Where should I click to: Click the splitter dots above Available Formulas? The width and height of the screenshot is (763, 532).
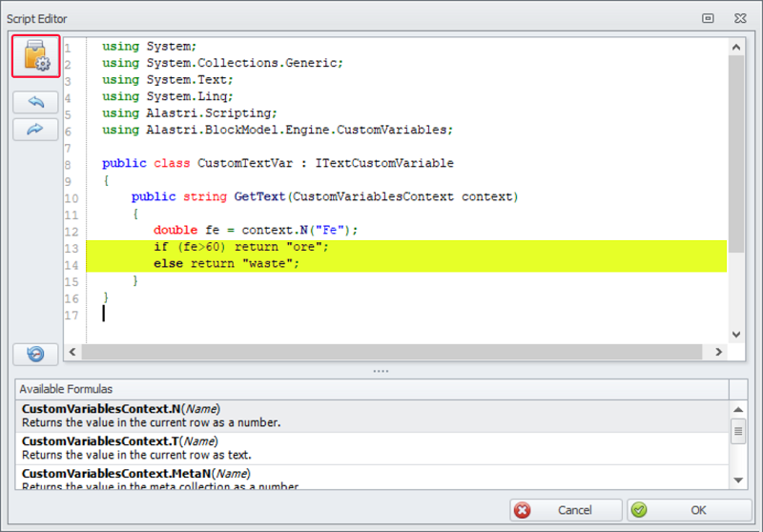click(381, 371)
